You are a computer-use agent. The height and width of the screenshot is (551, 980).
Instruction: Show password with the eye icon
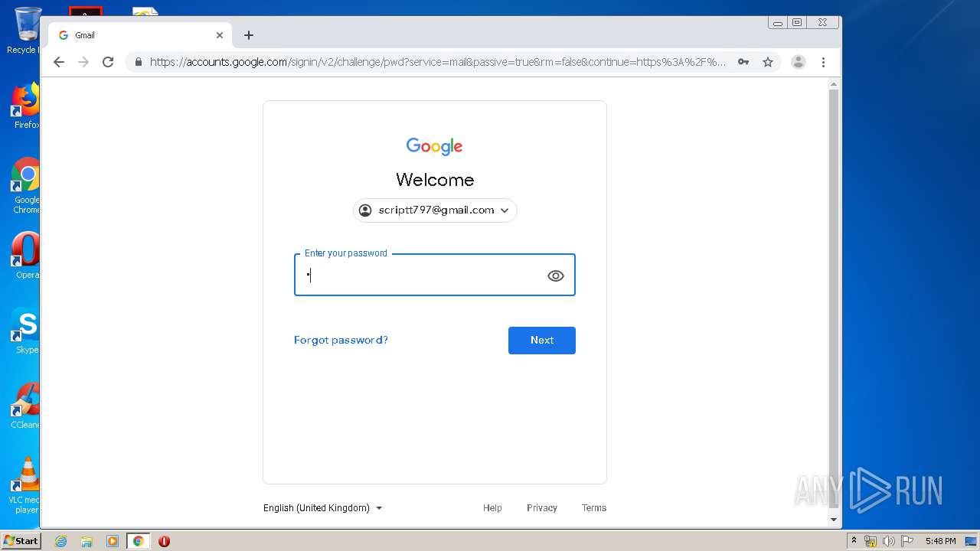pyautogui.click(x=556, y=276)
